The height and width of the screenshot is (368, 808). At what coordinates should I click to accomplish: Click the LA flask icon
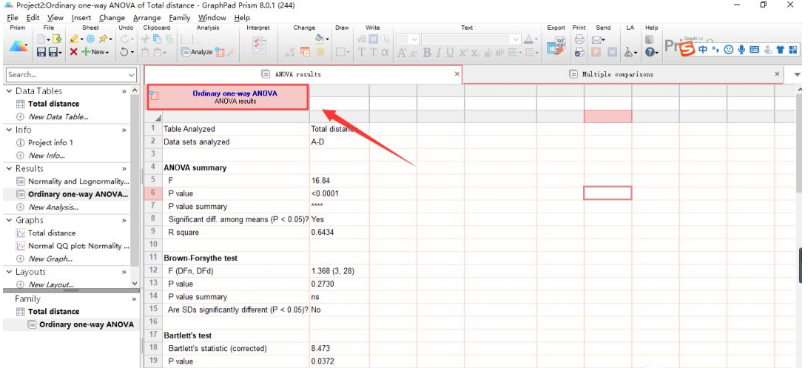click(x=628, y=52)
